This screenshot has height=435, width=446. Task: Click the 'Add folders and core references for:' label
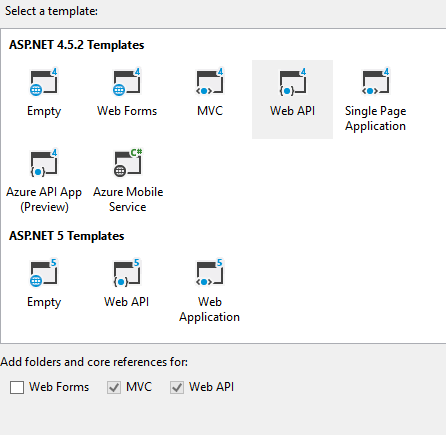point(94,362)
